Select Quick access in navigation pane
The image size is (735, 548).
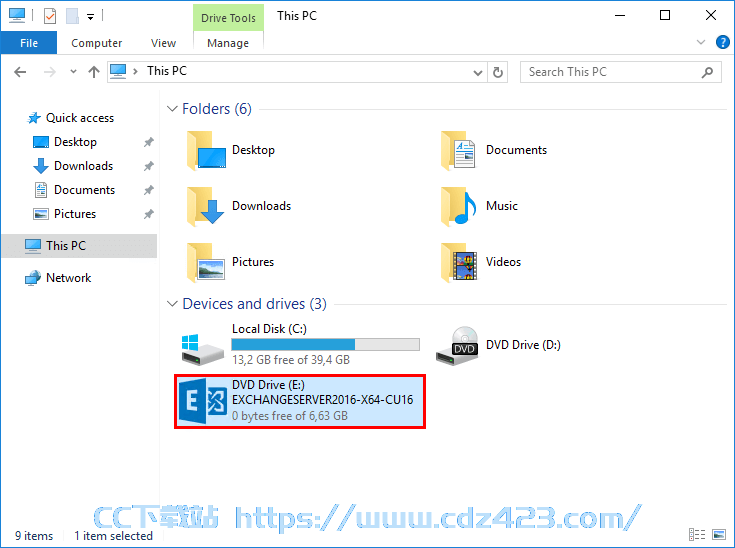pos(80,118)
